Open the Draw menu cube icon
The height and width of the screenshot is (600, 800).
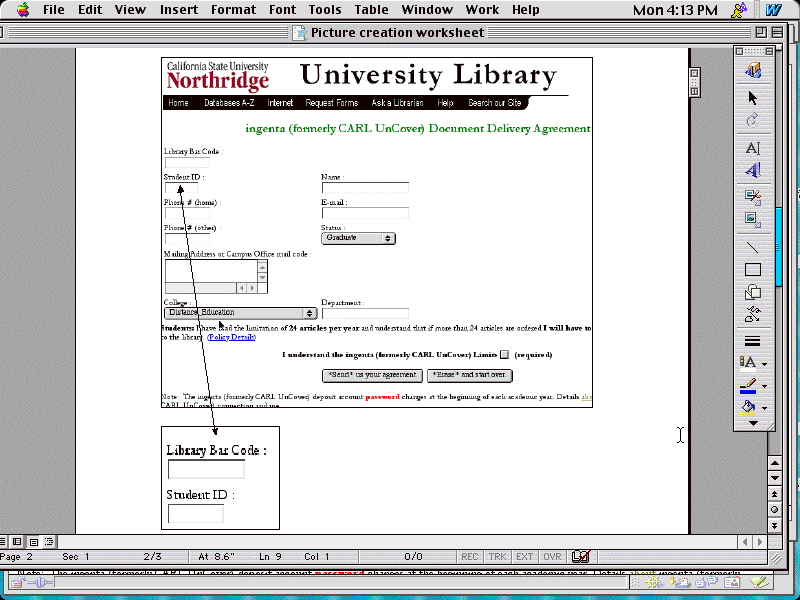pos(753,70)
